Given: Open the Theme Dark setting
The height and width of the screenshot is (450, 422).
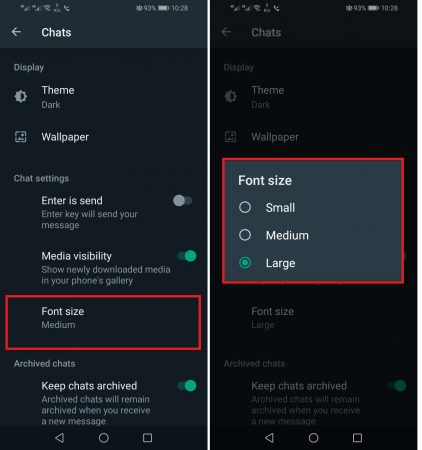Looking at the screenshot, I should tap(103, 97).
